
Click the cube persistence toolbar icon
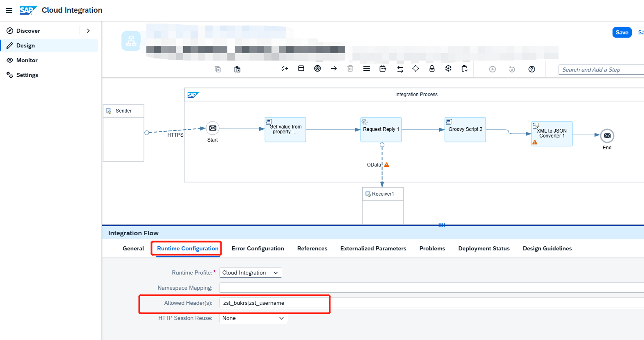coord(448,68)
